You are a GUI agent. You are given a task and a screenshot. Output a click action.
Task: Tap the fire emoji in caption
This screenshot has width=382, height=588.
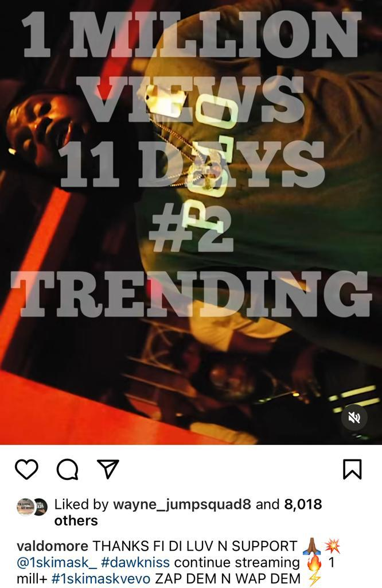tap(314, 563)
